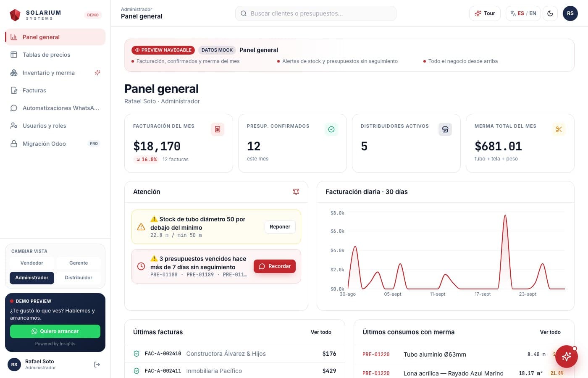This screenshot has width=588, height=378.
Task: Click the Solarium Systems logo
Action: [x=35, y=15]
